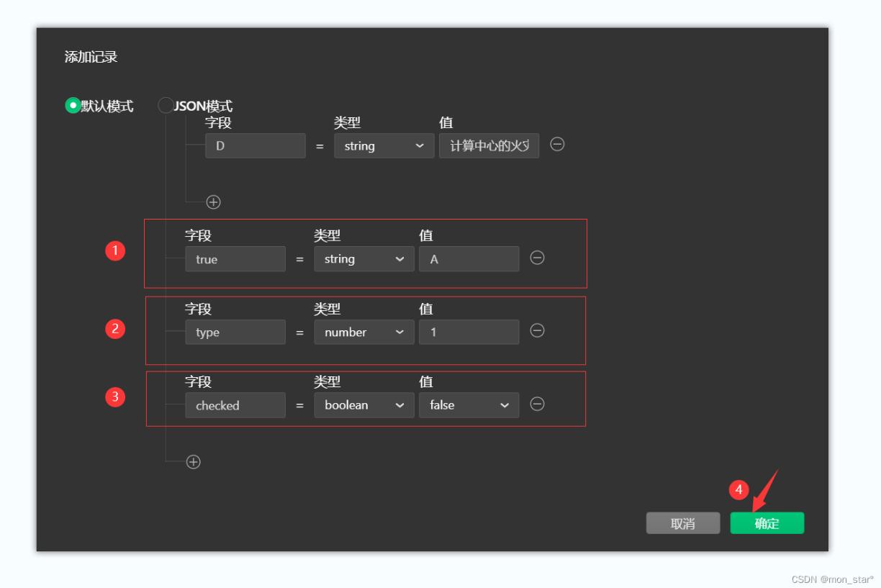
Task: Open the boolean type dropdown on the checked row
Action: pos(364,405)
